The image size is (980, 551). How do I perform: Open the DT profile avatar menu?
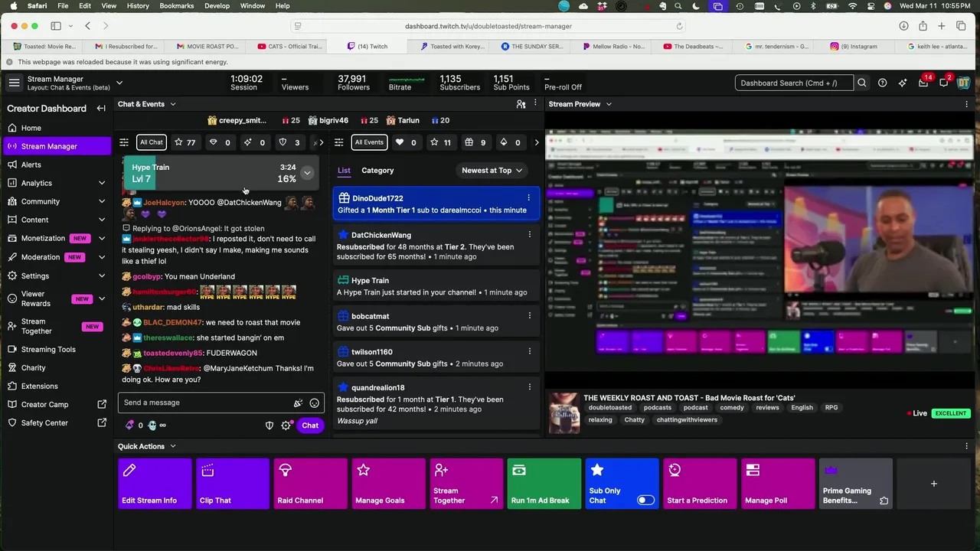point(964,83)
